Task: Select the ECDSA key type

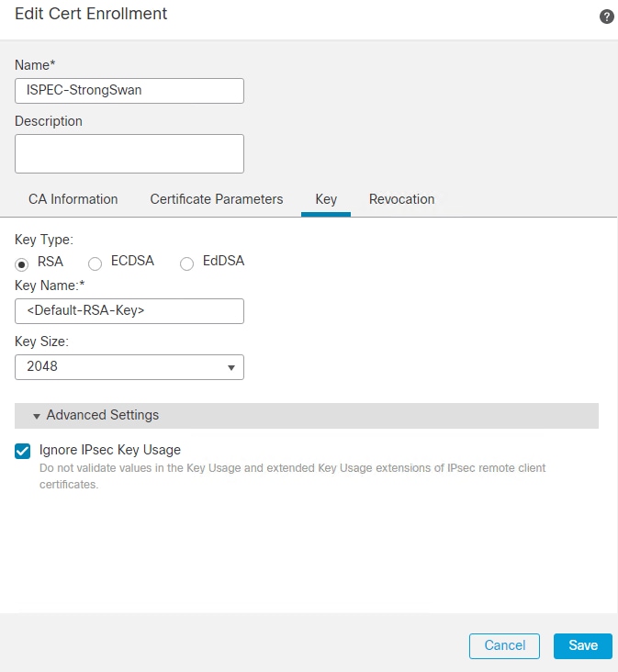Action: (95, 263)
